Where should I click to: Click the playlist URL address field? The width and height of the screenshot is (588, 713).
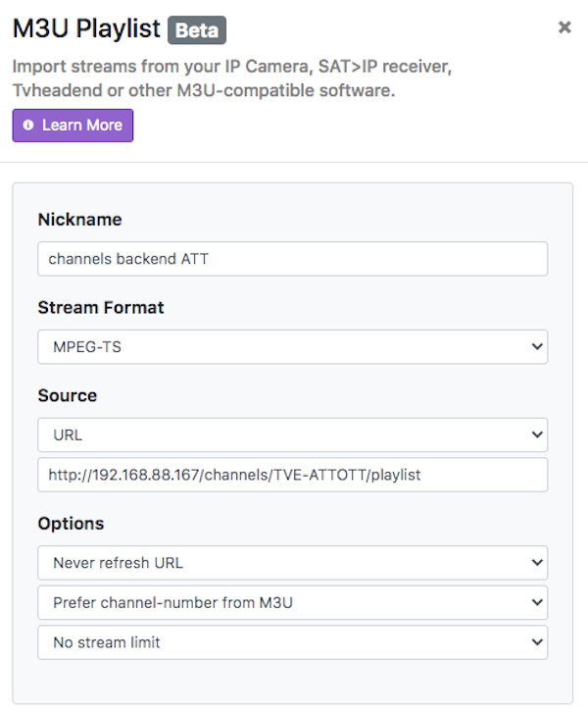pyautogui.click(x=292, y=475)
